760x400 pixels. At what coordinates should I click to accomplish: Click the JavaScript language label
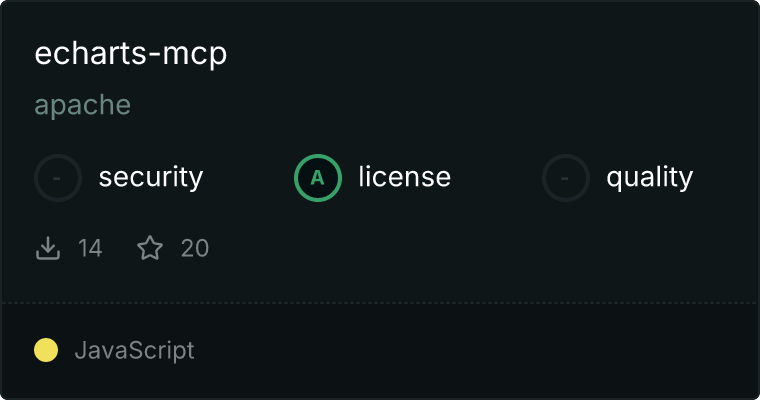coord(134,350)
